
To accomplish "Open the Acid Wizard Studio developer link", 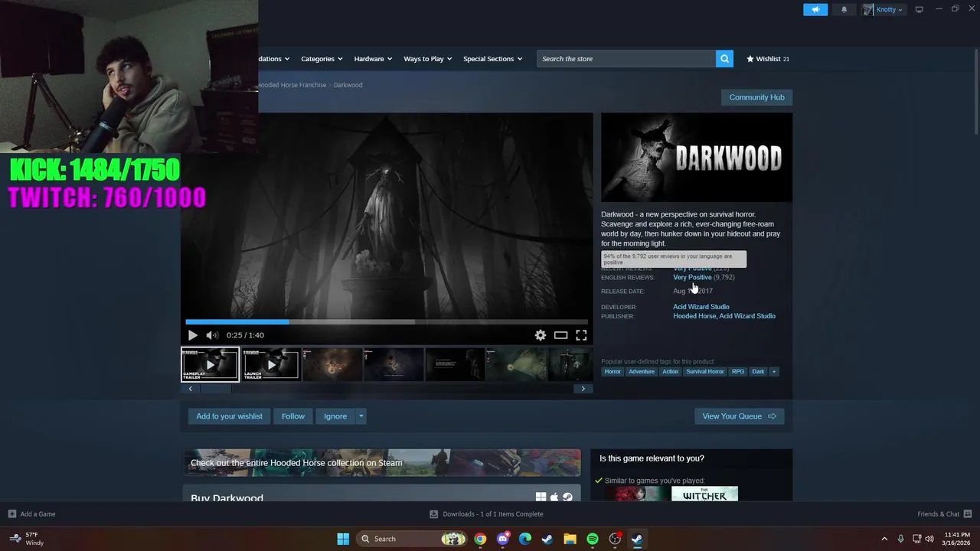I will point(701,307).
